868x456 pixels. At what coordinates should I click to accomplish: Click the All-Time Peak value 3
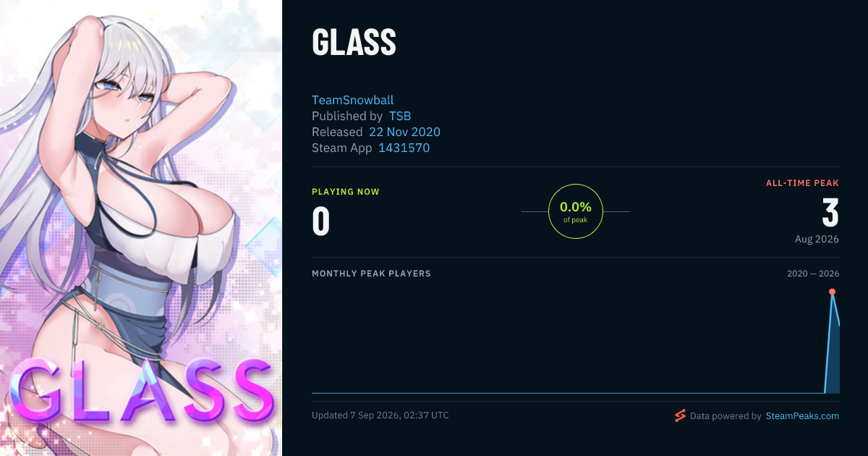point(830,212)
